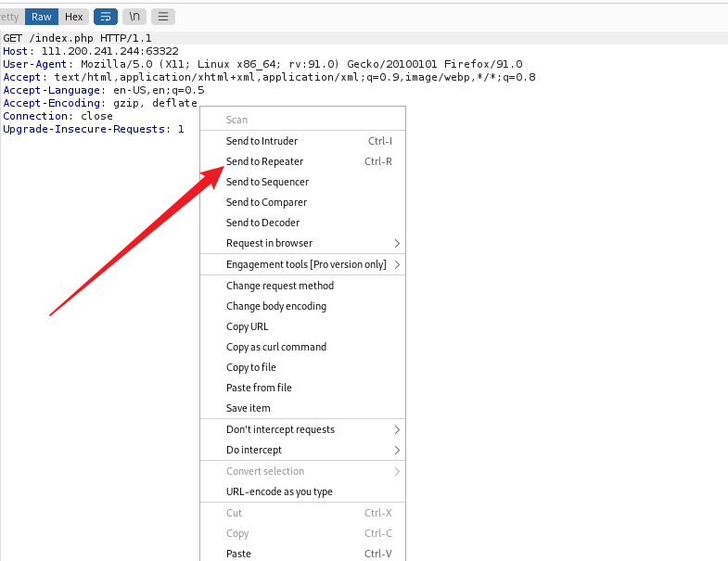Viewport: 728px width, 561px height.
Task: Click the Connection: close header line
Action: (x=57, y=116)
